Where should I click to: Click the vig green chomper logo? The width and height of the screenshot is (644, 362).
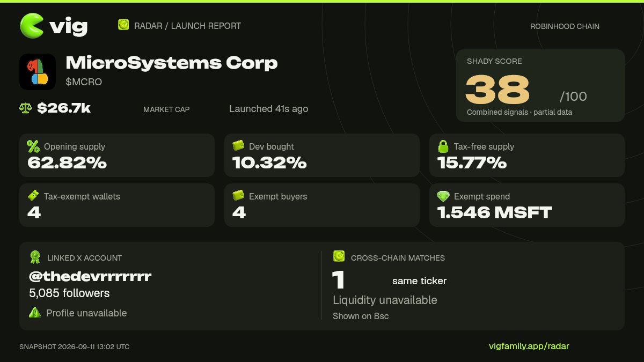pos(32,26)
